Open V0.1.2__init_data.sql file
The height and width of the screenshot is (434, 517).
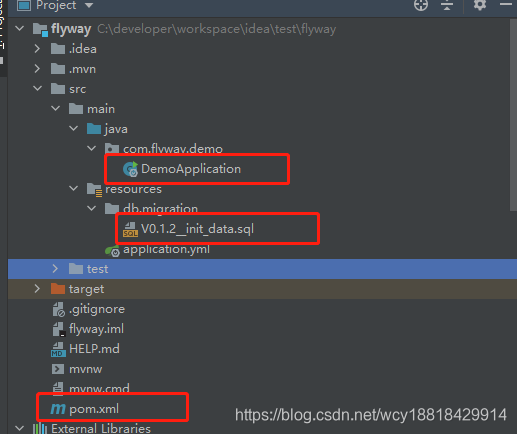197,229
